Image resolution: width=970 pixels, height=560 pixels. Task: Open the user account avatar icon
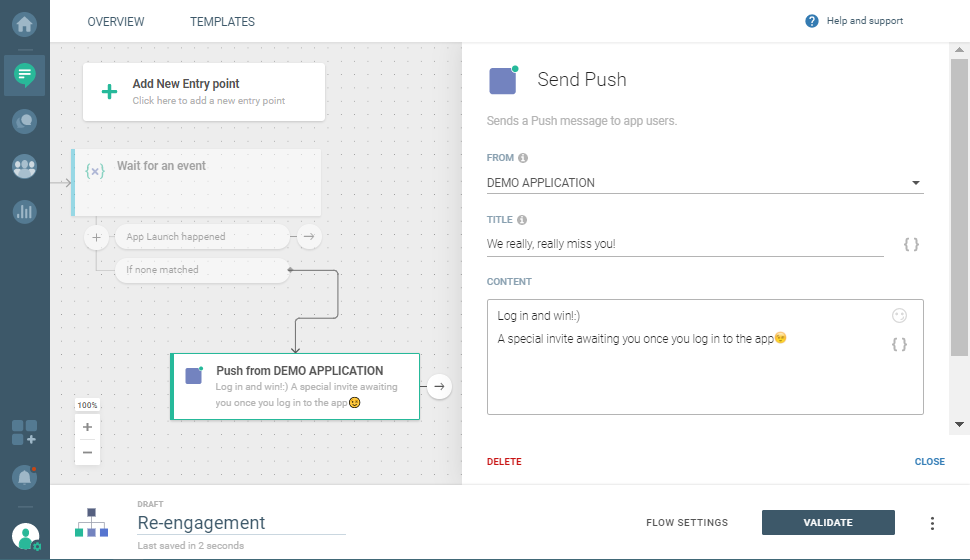[25, 536]
